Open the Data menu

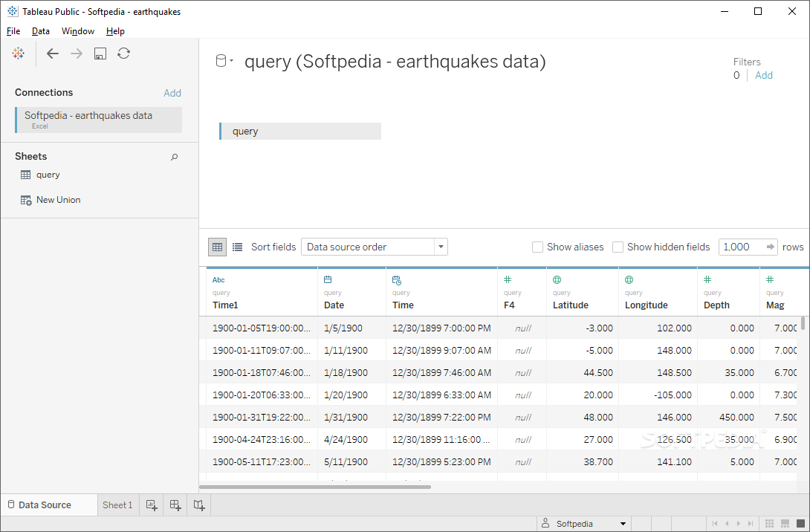click(41, 31)
